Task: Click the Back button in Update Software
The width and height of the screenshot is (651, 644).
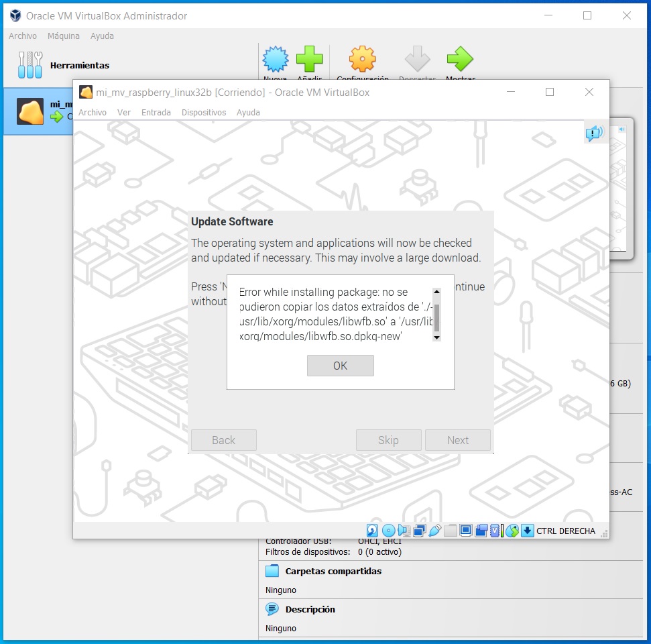Action: (224, 440)
